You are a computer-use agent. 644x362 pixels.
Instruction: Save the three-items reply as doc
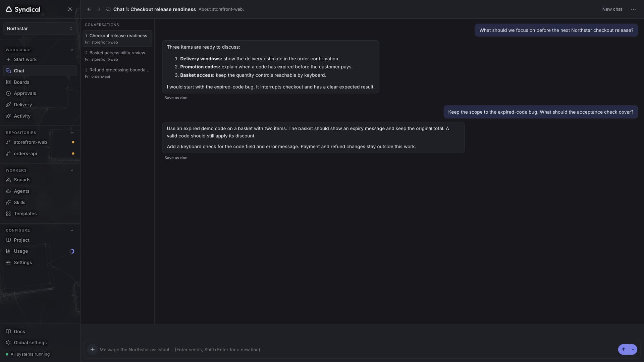pyautogui.click(x=176, y=98)
